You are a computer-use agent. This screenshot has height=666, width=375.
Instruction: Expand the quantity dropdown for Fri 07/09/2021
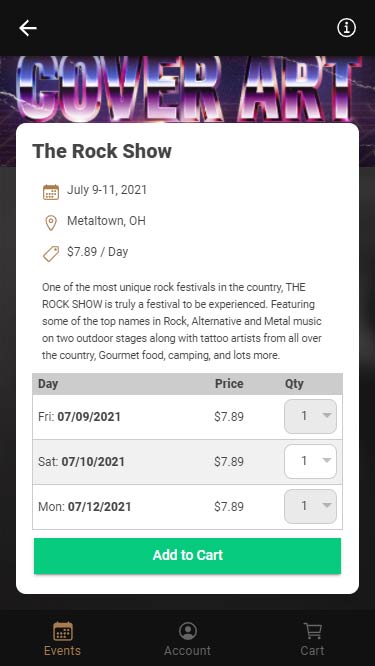point(310,416)
